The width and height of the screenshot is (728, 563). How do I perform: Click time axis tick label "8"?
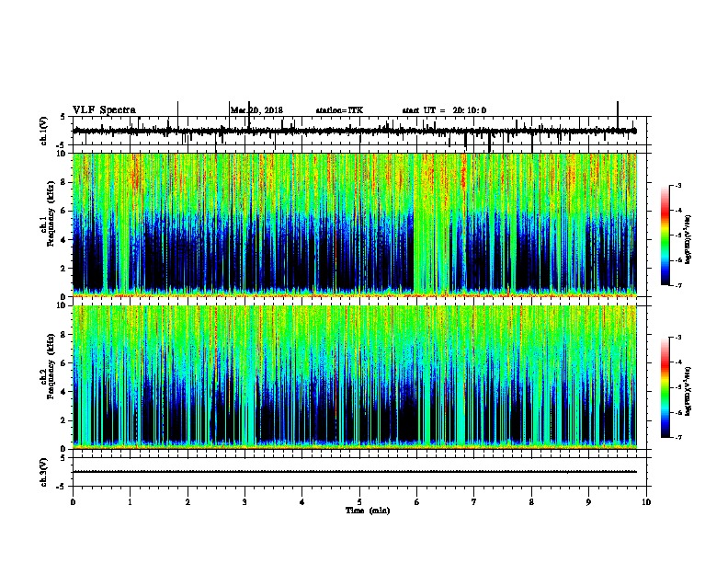[x=531, y=502]
